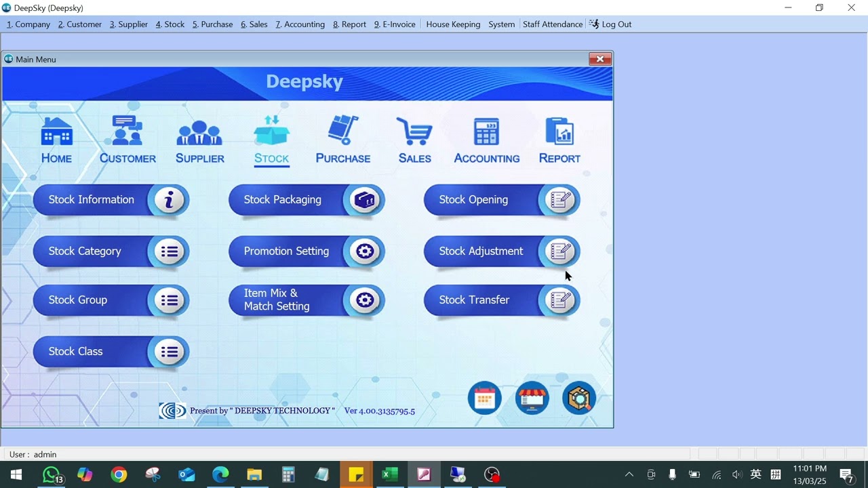Open Google Chrome from the taskbar
Image resolution: width=868 pixels, height=488 pixels.
[119, 474]
